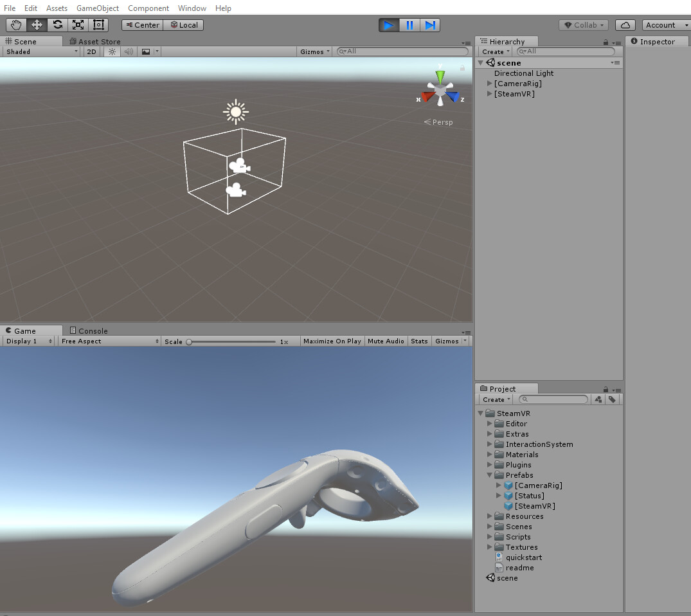Select the Hand tool in the toolbar
691x616 pixels.
click(15, 24)
